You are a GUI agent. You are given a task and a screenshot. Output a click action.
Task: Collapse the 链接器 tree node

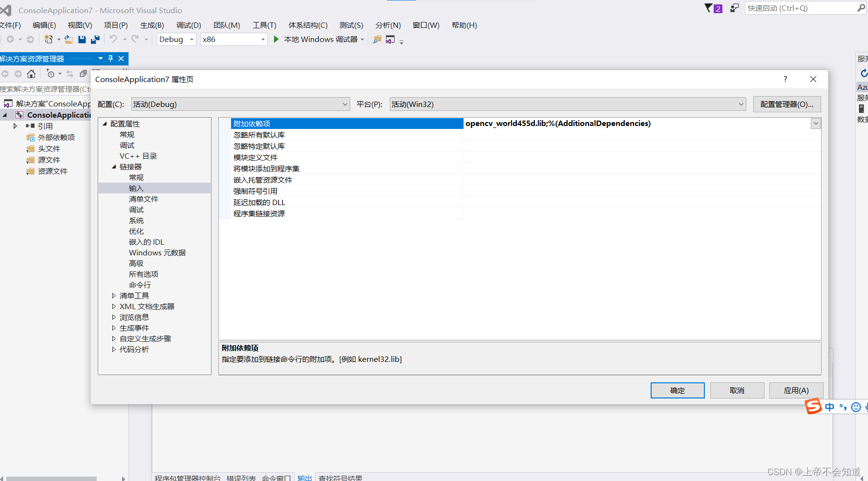tap(114, 167)
